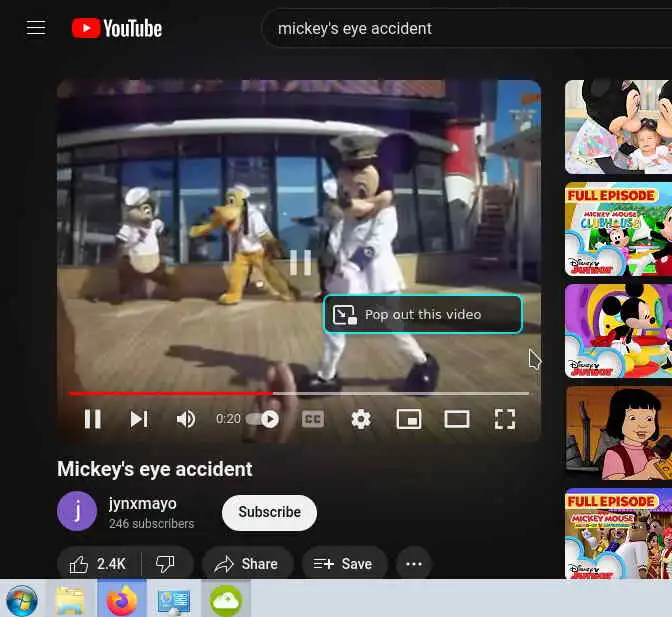Dislike the video with thumbs down
The width and height of the screenshot is (672, 617).
tap(165, 563)
